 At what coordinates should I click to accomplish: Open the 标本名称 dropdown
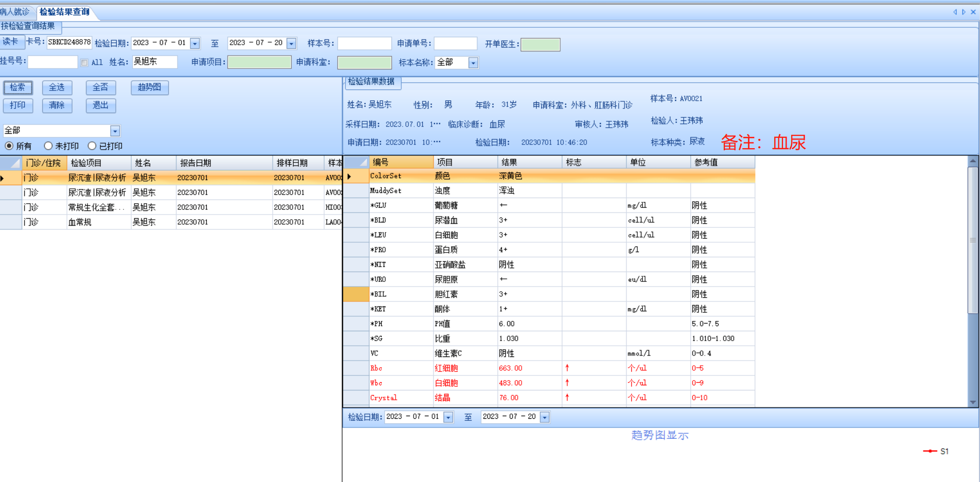[473, 63]
